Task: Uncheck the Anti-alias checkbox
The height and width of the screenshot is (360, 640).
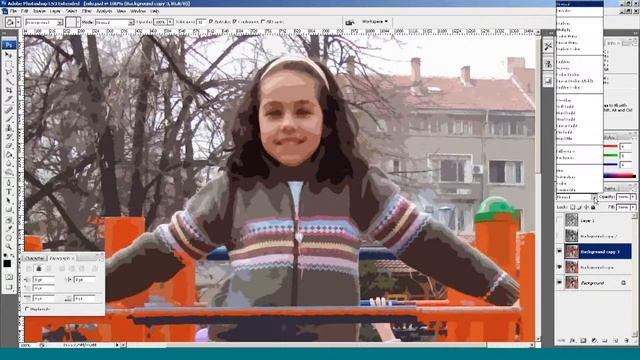Action: click(211, 22)
